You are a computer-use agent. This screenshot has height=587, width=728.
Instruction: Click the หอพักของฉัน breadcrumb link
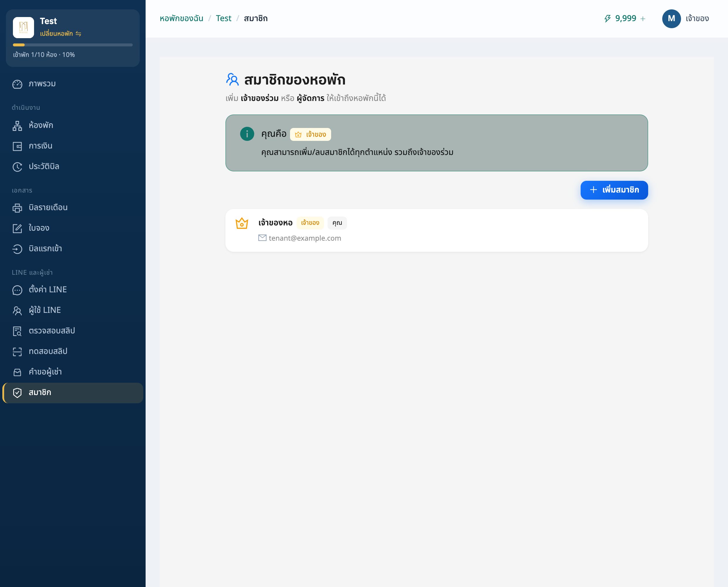pyautogui.click(x=182, y=18)
